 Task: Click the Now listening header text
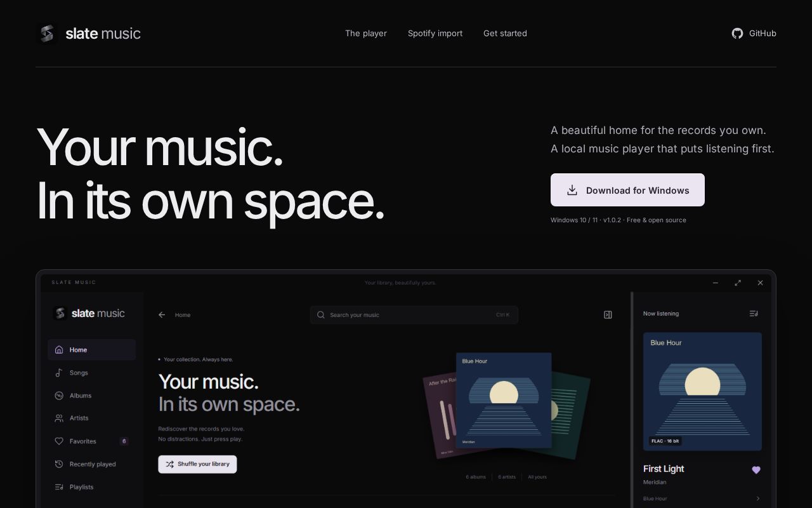tap(661, 314)
